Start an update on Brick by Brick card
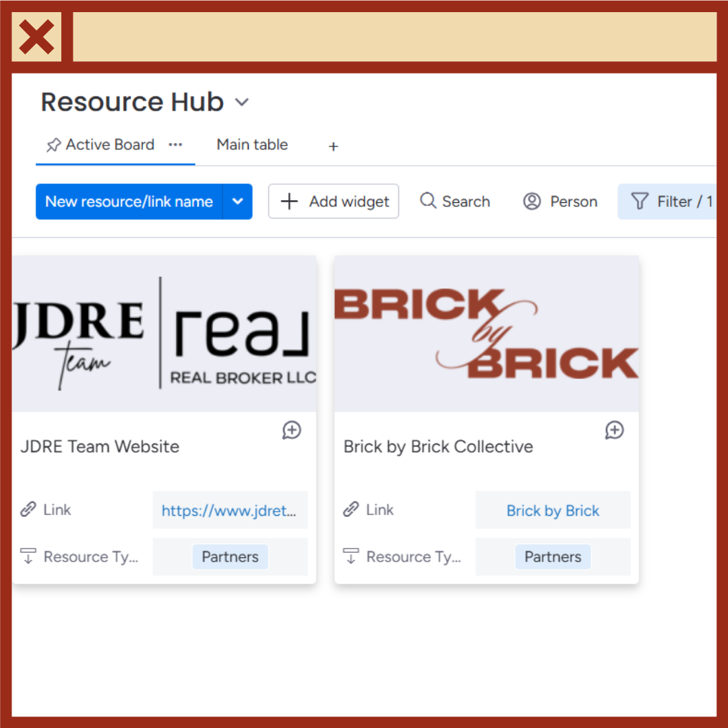This screenshot has height=728, width=728. [x=614, y=430]
